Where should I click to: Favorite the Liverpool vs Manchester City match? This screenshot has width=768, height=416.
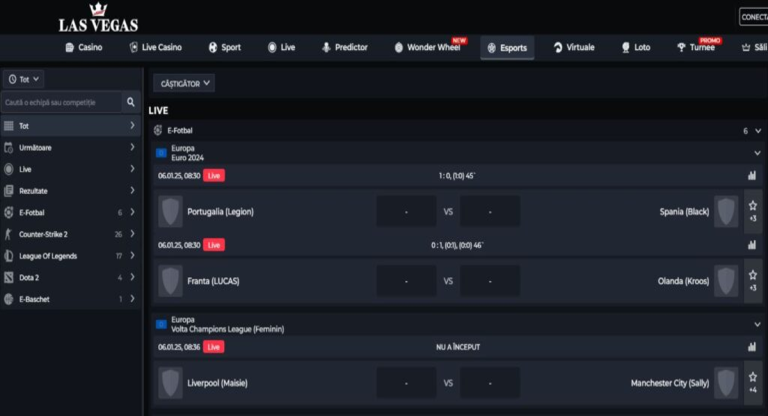coord(753,377)
